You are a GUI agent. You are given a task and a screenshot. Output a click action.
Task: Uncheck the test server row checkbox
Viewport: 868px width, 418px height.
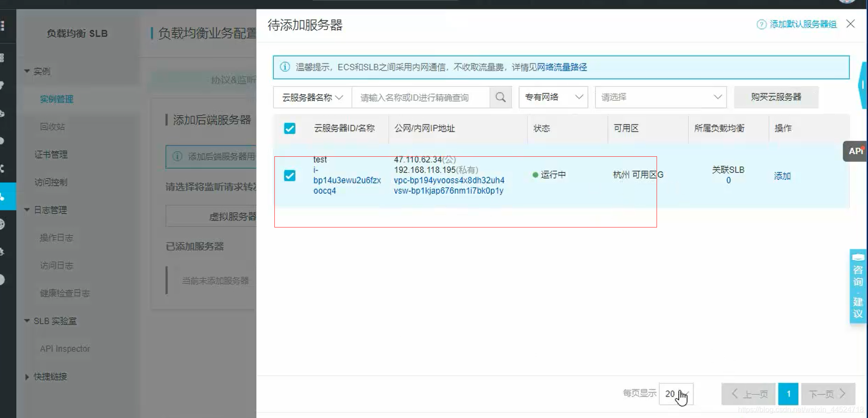[290, 176]
